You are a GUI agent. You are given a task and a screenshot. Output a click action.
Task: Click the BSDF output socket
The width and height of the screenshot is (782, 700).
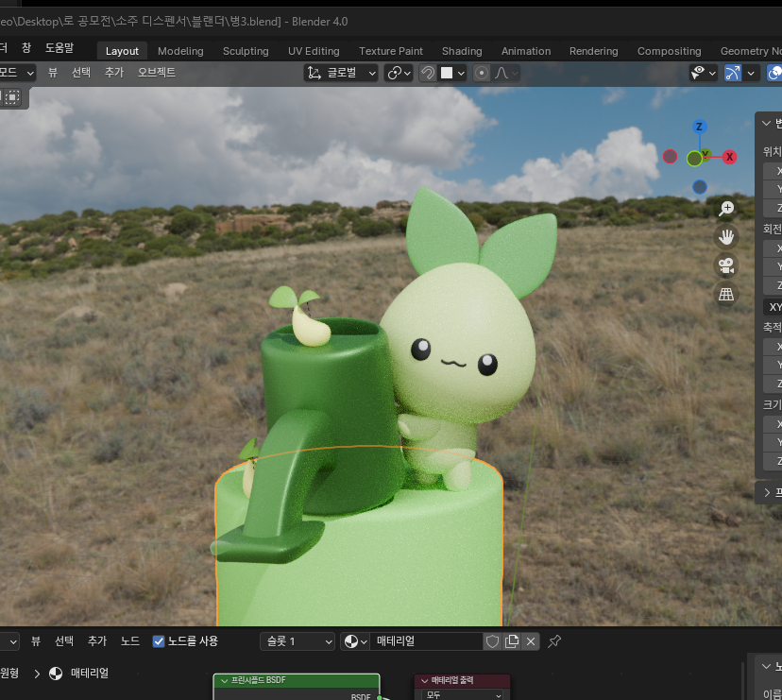(380, 697)
